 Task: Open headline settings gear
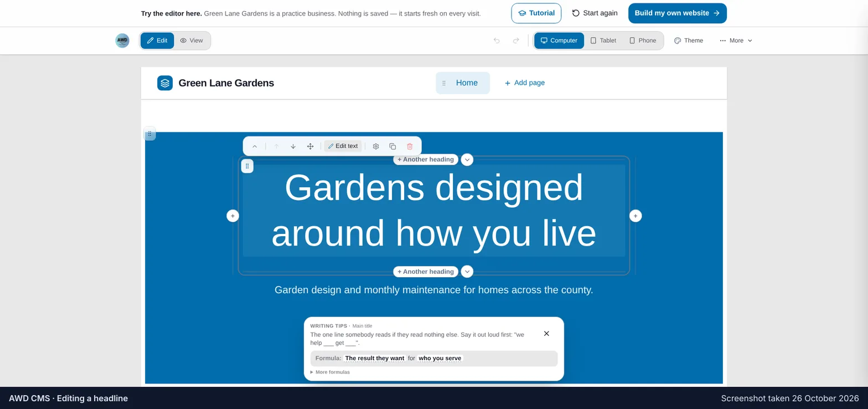pos(376,146)
